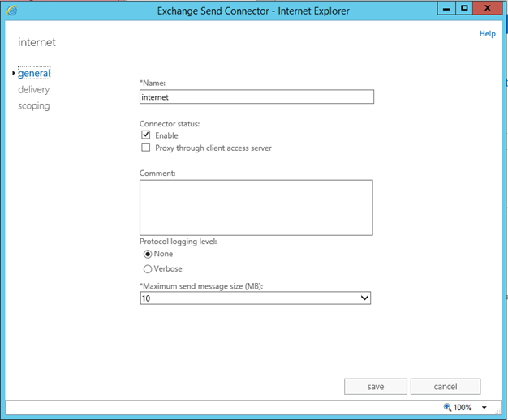Click the Protocol logging level label

click(179, 242)
